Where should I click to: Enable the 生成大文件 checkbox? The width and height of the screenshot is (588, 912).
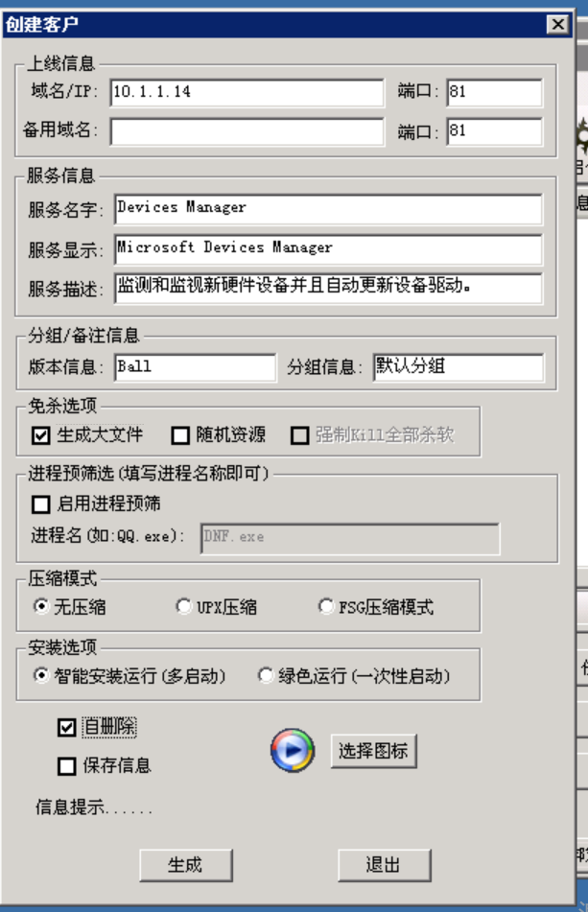coord(40,435)
